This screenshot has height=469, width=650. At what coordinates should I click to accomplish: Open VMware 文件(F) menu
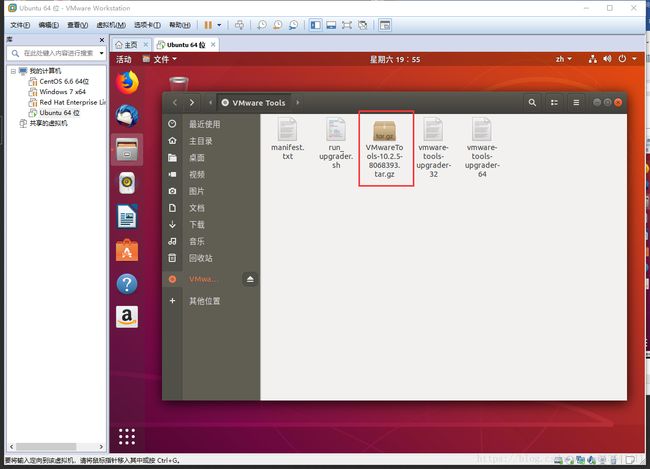[x=20, y=25]
